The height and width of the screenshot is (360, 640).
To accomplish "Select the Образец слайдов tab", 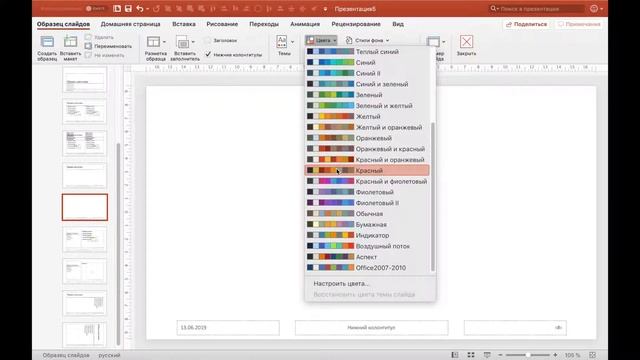I will (63, 24).
